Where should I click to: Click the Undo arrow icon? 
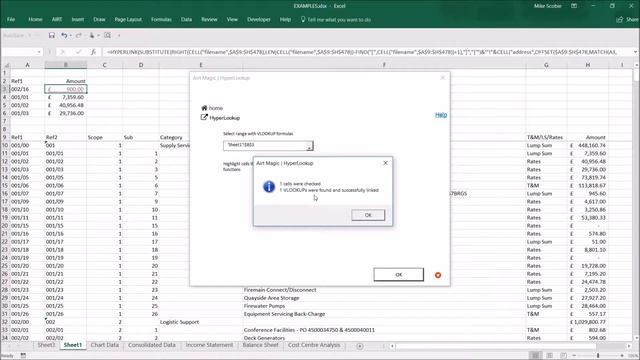tap(64, 36)
